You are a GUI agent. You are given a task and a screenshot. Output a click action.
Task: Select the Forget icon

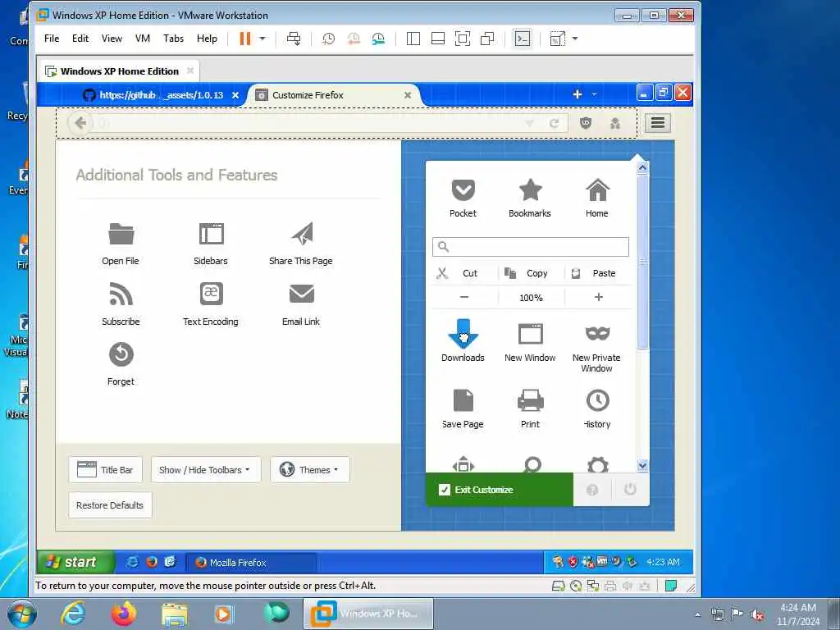click(x=121, y=354)
